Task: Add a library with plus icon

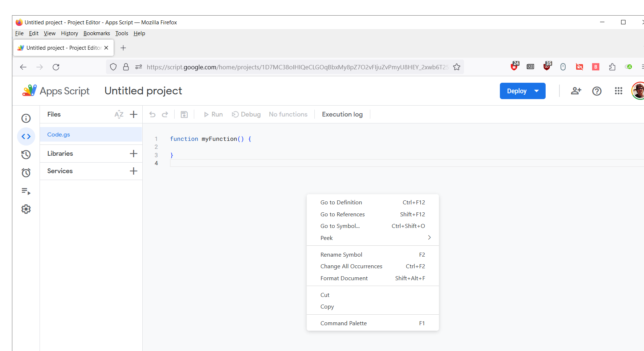Action: [134, 154]
